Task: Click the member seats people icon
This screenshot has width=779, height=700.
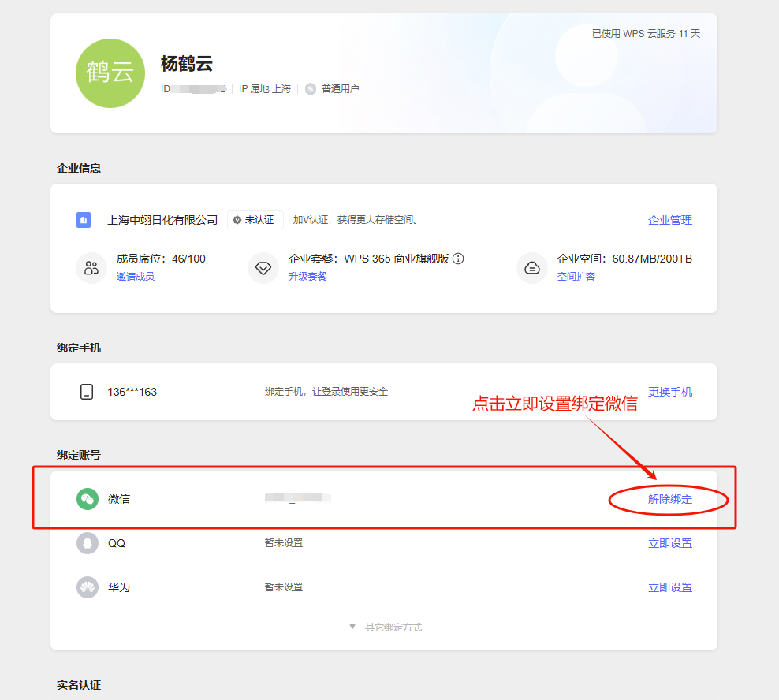Action: (x=91, y=268)
